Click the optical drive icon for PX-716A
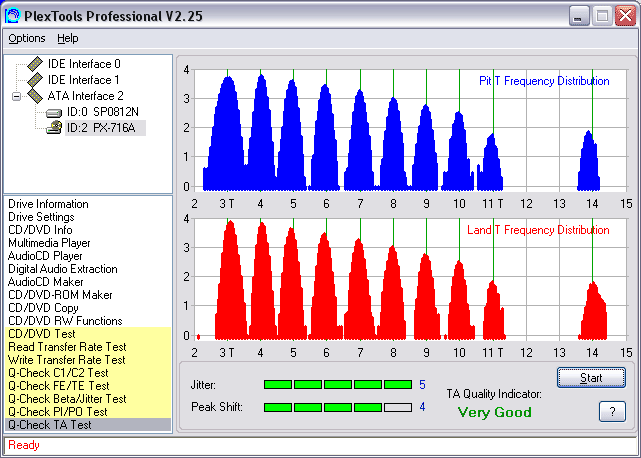Screen dimensions: 641x458 pyautogui.click(x=54, y=128)
